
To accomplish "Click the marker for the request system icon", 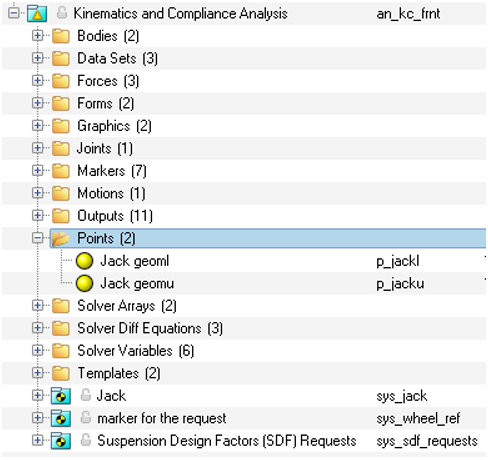I will [x=61, y=418].
